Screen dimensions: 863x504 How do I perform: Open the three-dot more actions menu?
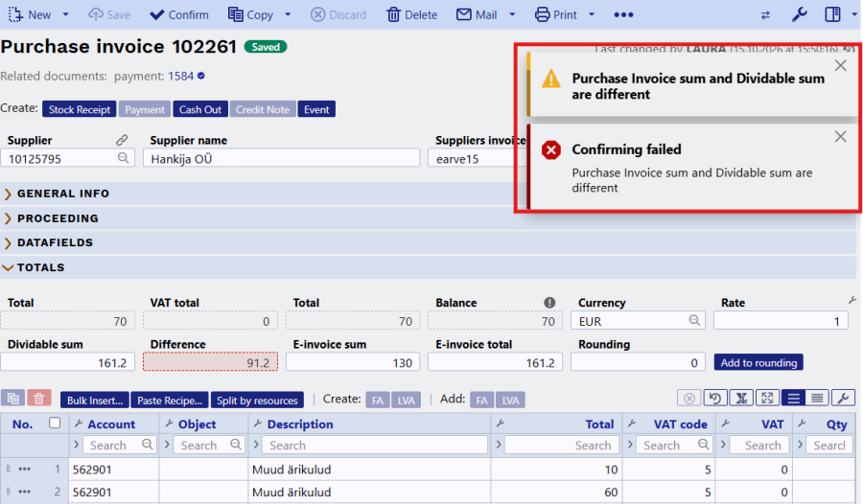click(x=623, y=15)
